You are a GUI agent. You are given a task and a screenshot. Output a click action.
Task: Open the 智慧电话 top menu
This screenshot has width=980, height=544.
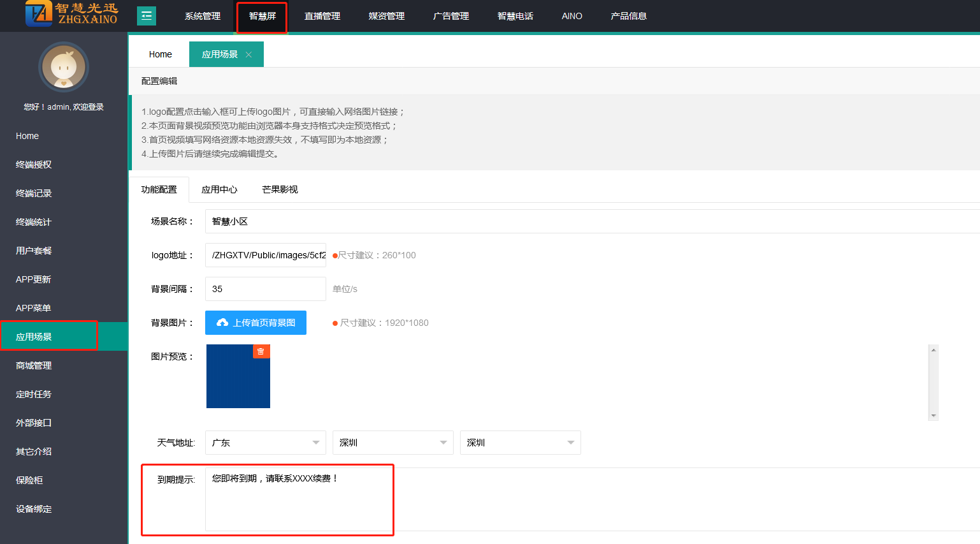515,16
